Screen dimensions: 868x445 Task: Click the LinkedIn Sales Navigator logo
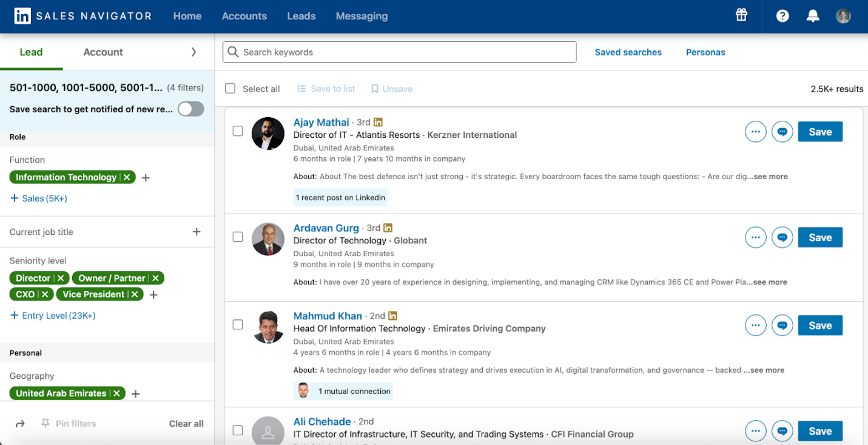click(x=83, y=16)
